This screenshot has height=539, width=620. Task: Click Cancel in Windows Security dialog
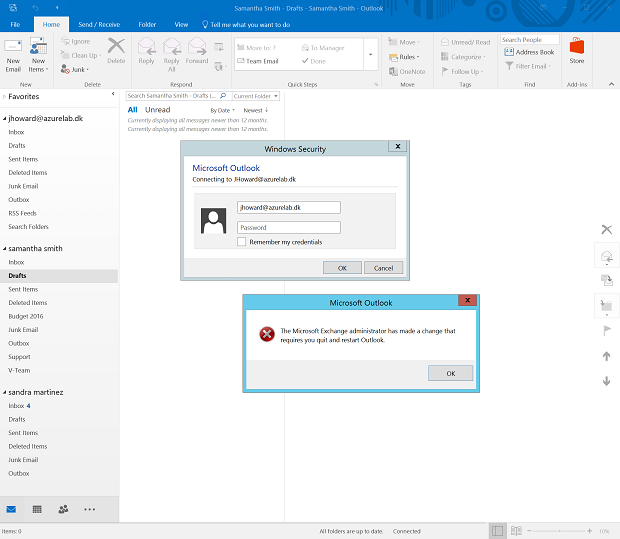pos(383,268)
